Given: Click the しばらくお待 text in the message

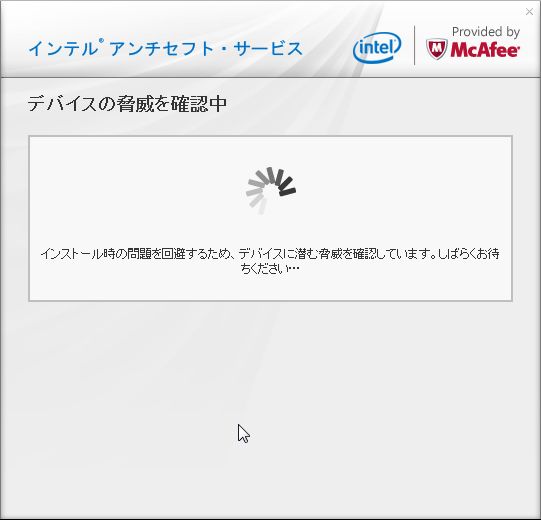Looking at the screenshot, I should [x=469, y=254].
